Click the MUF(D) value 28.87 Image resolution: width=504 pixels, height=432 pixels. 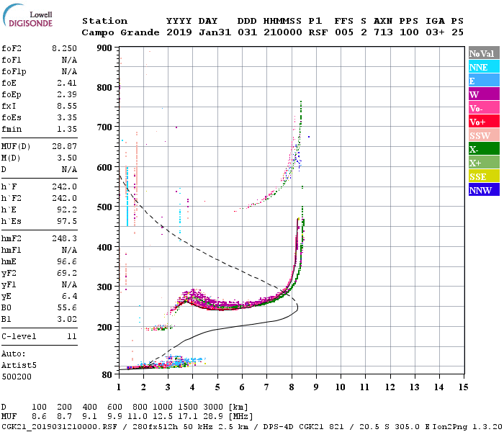click(x=64, y=147)
